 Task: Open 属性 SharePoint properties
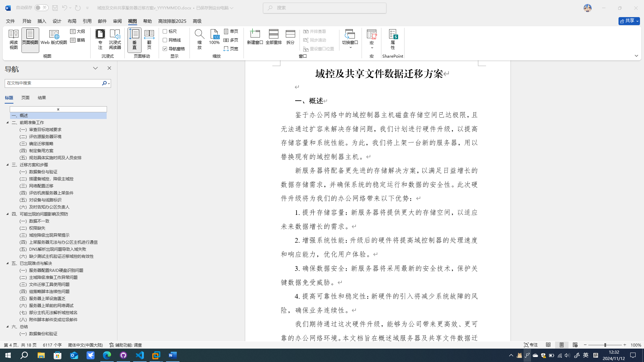(x=393, y=40)
